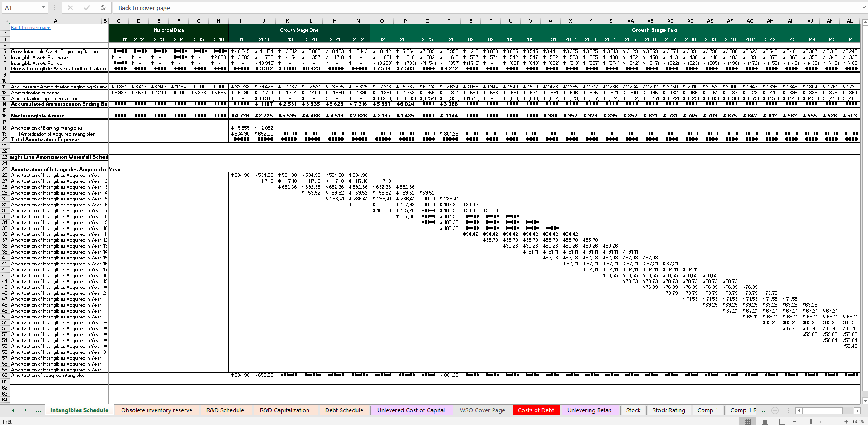This screenshot has width=868, height=425.
Task: Switch to the Unlevering Betas tab
Action: point(589,410)
